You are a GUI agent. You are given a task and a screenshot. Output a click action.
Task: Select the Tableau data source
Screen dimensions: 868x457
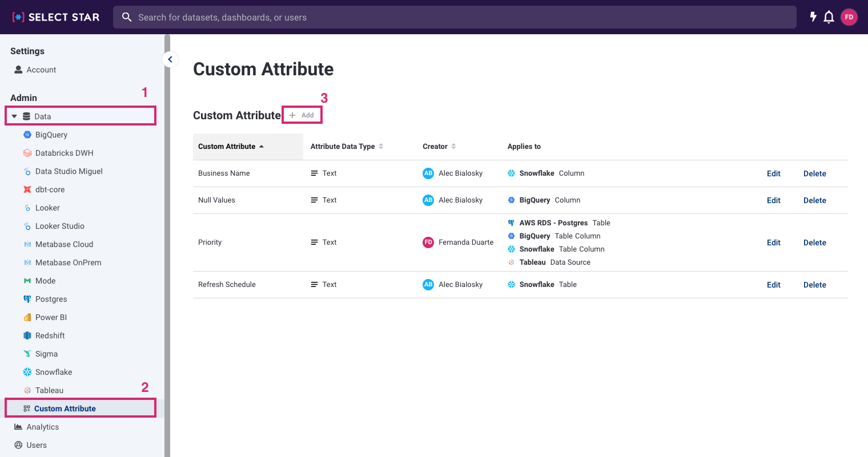pyautogui.click(x=49, y=390)
